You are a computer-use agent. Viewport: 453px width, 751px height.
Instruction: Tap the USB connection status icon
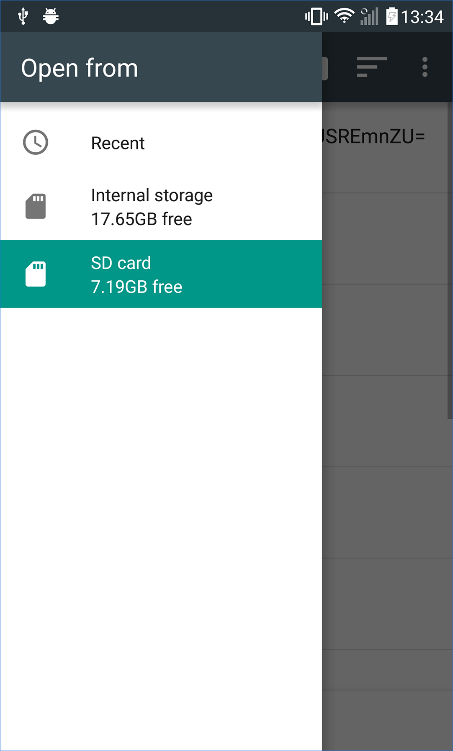(23, 16)
